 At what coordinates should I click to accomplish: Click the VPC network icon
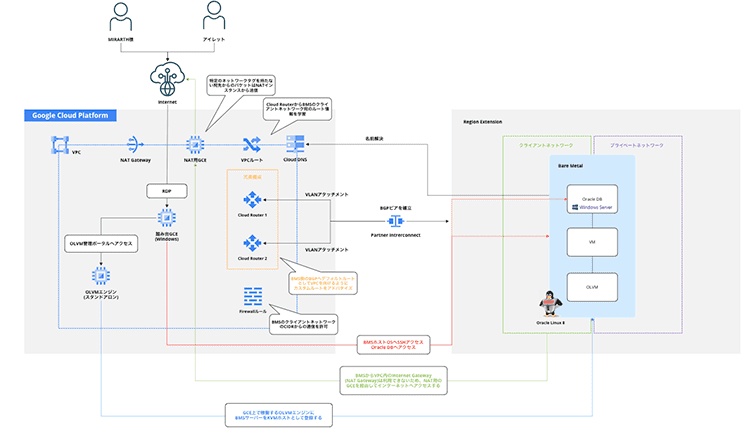(60, 145)
